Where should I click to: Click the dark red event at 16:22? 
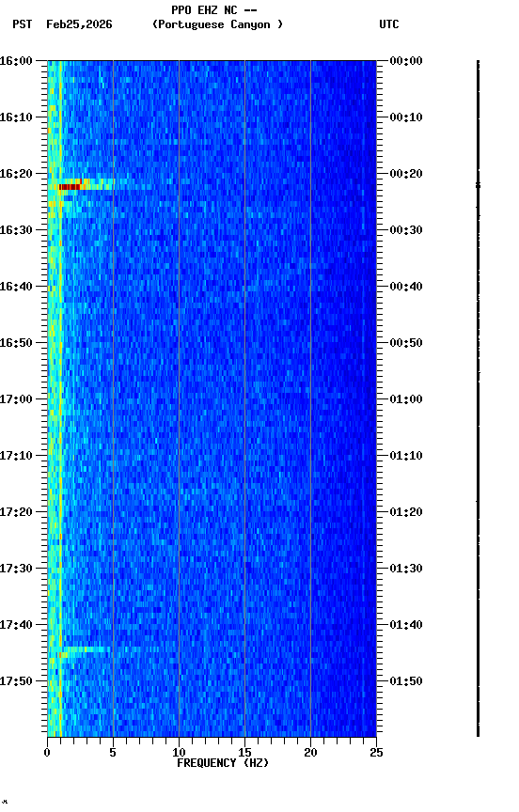70,187
